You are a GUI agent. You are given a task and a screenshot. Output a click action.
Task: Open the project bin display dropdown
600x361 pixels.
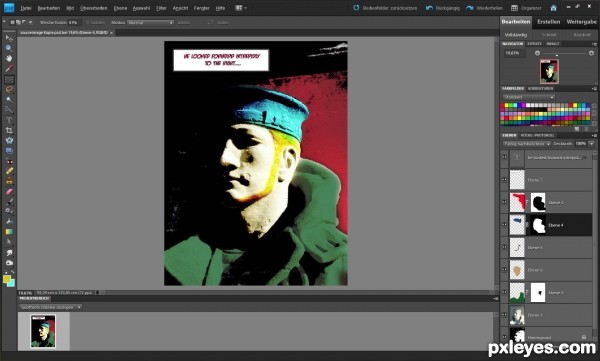pos(50,307)
